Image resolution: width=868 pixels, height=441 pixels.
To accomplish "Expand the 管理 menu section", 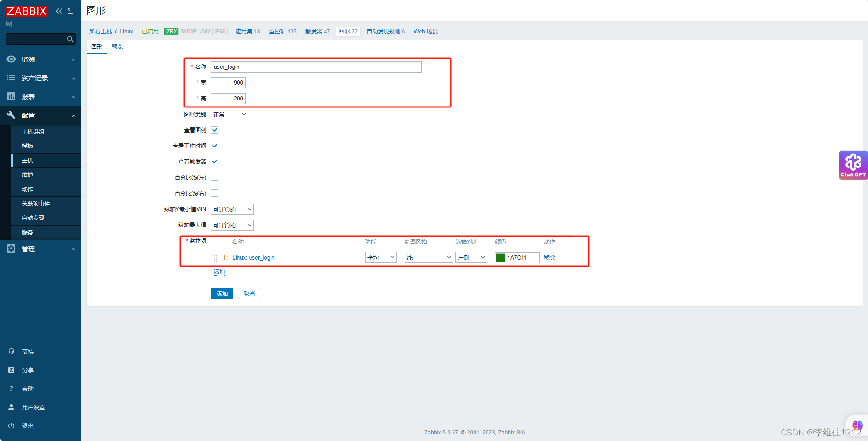I will [x=74, y=249].
